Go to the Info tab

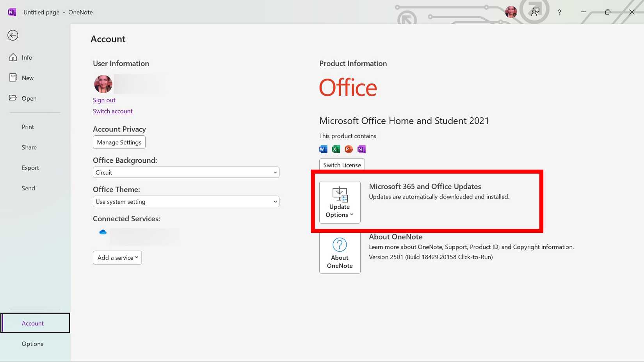tap(27, 58)
